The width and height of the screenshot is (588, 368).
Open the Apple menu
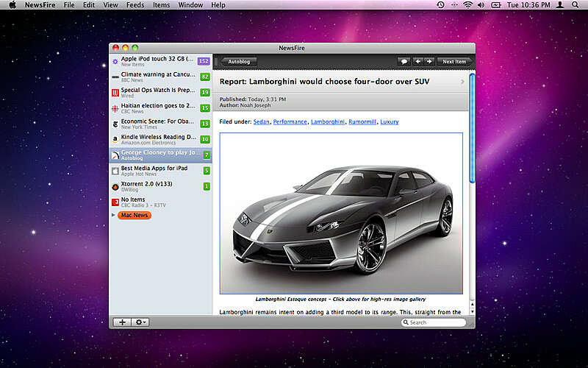12,5
